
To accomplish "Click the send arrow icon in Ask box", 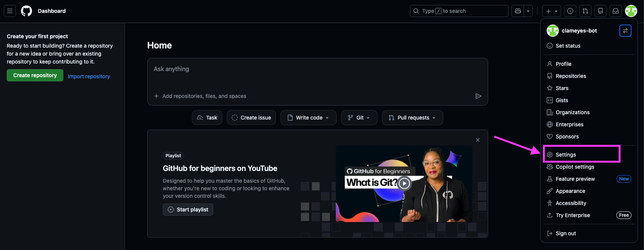I will click(479, 96).
